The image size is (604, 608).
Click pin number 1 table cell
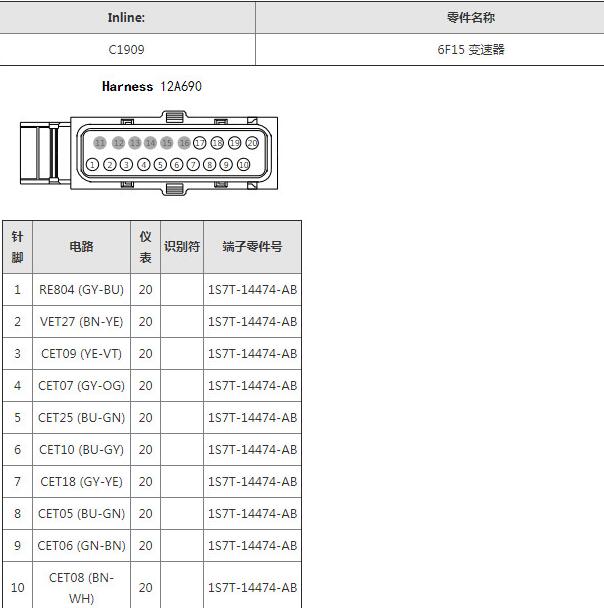coord(17,290)
